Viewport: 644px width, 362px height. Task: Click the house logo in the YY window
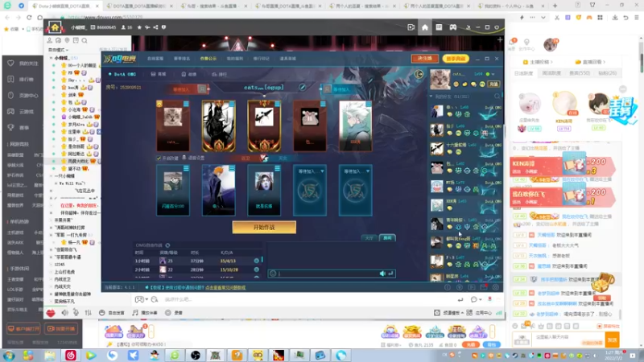[55, 27]
